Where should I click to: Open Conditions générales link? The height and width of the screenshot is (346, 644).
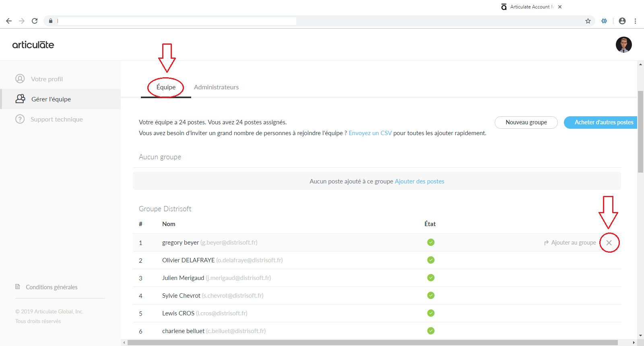coord(52,287)
